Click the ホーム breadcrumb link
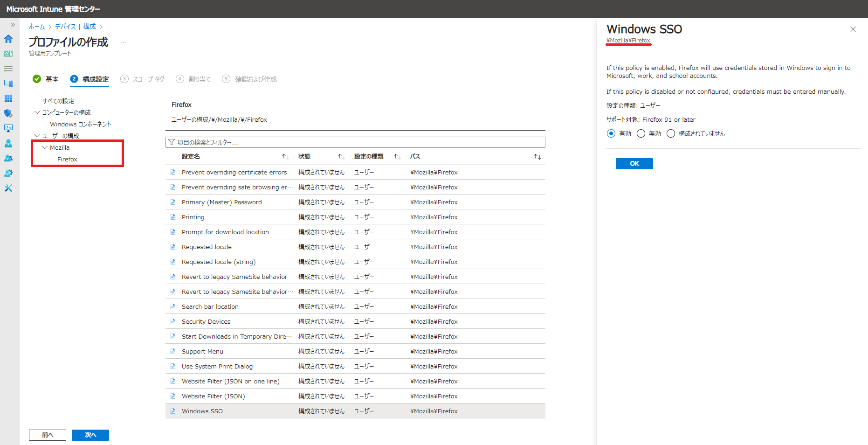The image size is (868, 445). (37, 27)
